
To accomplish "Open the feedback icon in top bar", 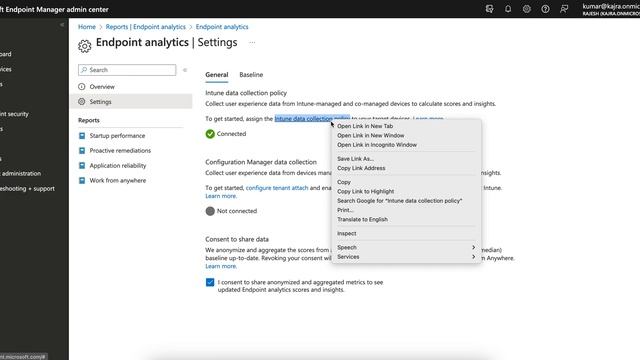I will click(564, 9).
